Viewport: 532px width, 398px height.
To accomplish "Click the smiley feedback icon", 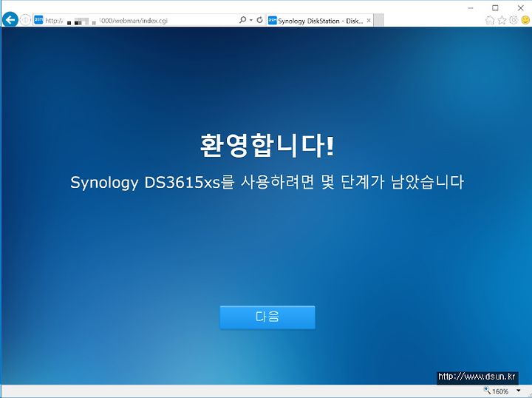I will (525, 21).
